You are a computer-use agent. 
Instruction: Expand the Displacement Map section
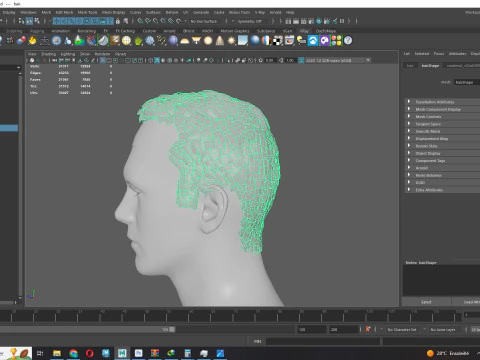pos(442,138)
